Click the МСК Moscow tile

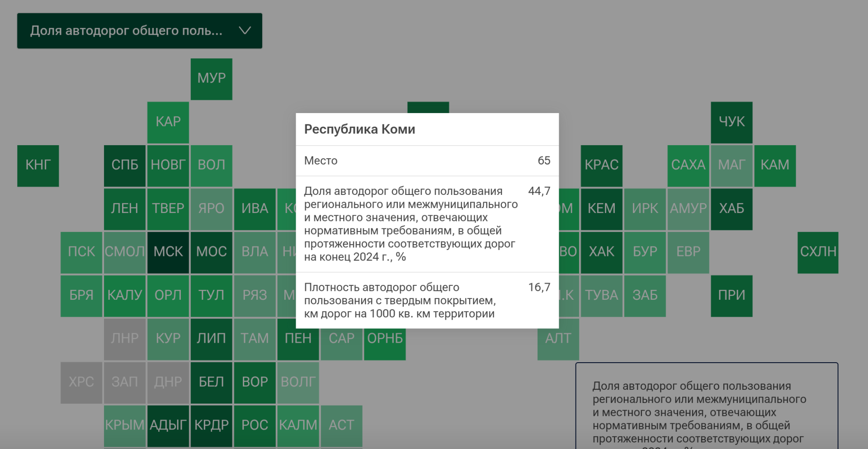pyautogui.click(x=168, y=252)
